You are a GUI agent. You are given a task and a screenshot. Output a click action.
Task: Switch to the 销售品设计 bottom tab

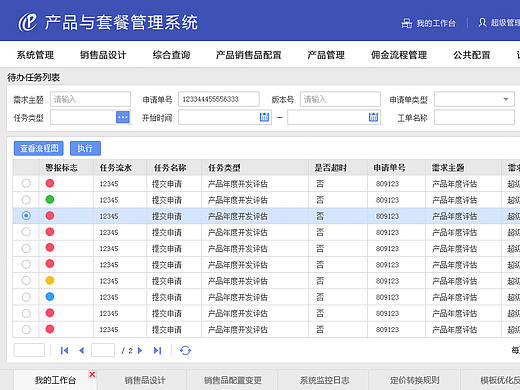(145, 380)
